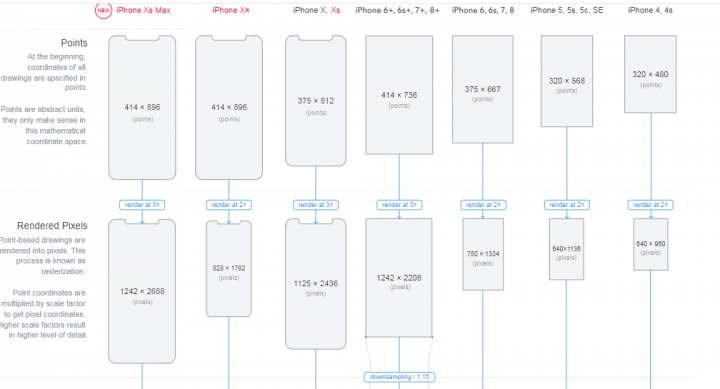Click the downsampling / 1.15 label
Screen dimensions: 720x389
tap(399, 377)
